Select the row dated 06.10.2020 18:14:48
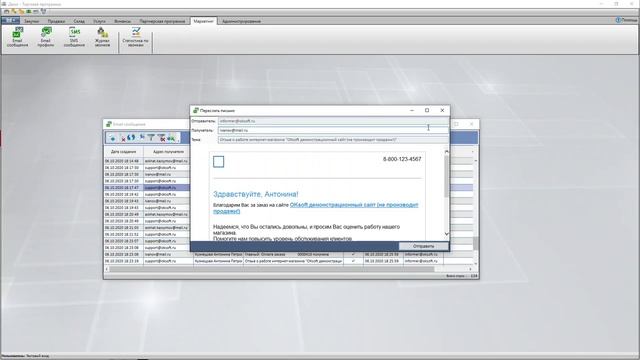 coord(147,161)
